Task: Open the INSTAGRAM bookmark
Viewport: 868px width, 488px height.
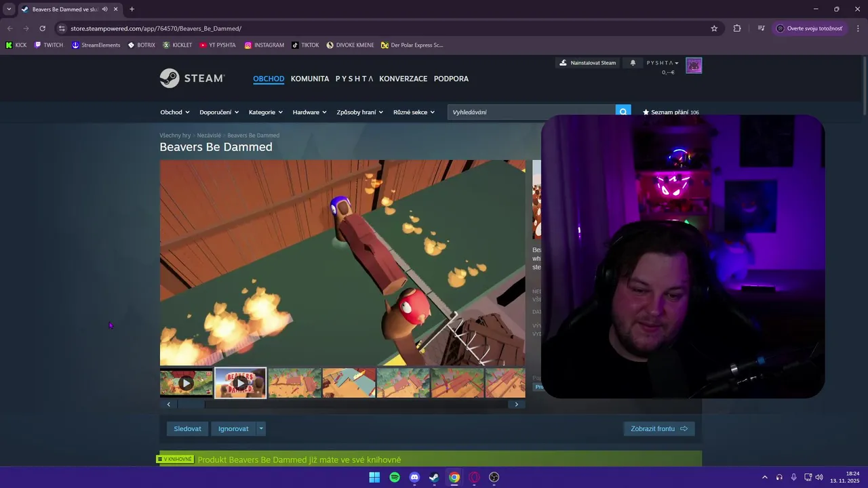Action: point(264,45)
